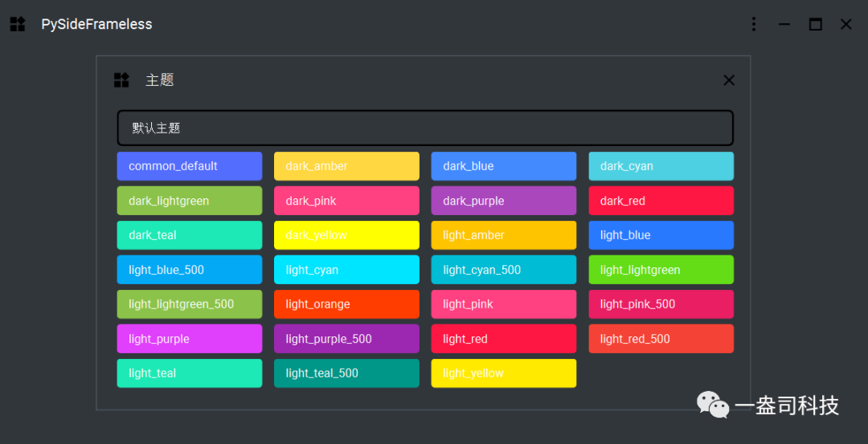
Task: Select the light_blue_500 theme
Action: tap(190, 270)
